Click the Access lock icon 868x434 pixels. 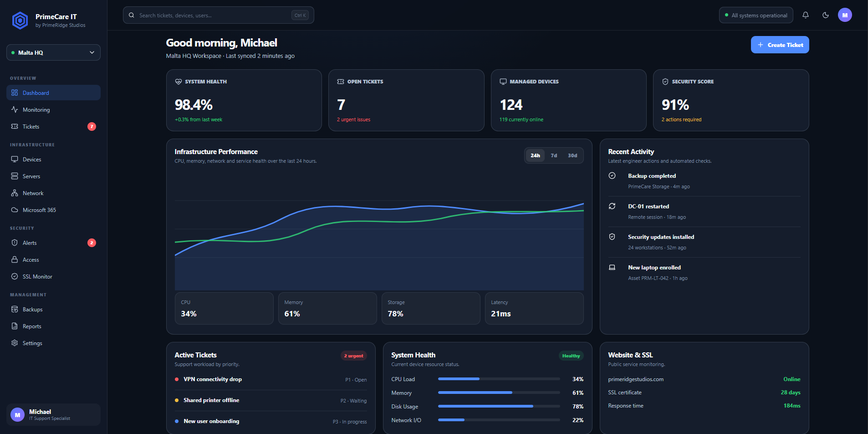[x=15, y=259]
